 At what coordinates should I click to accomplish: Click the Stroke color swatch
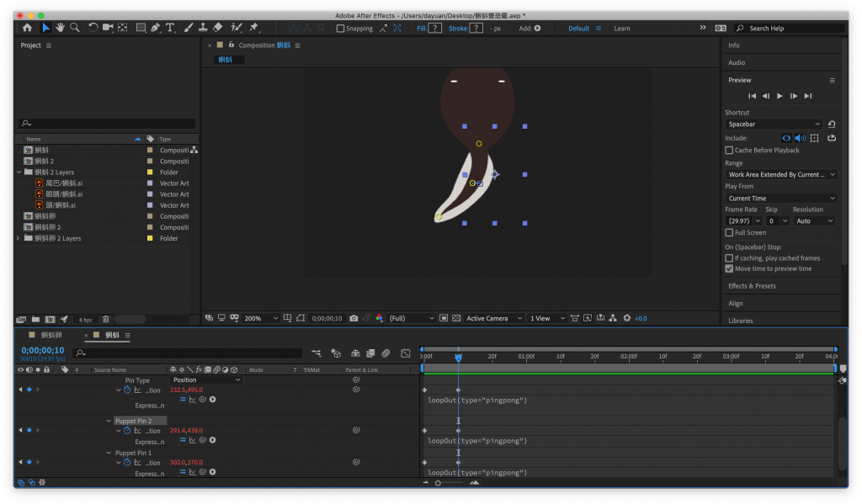[476, 28]
